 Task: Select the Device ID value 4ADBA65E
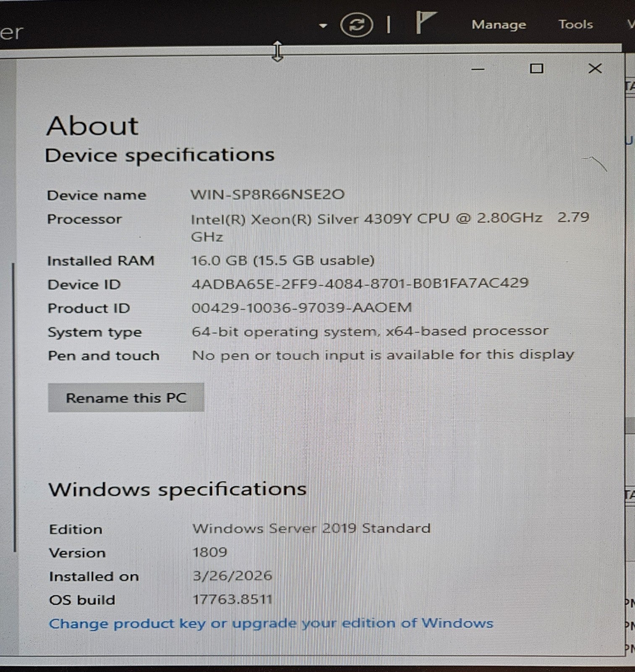360,283
